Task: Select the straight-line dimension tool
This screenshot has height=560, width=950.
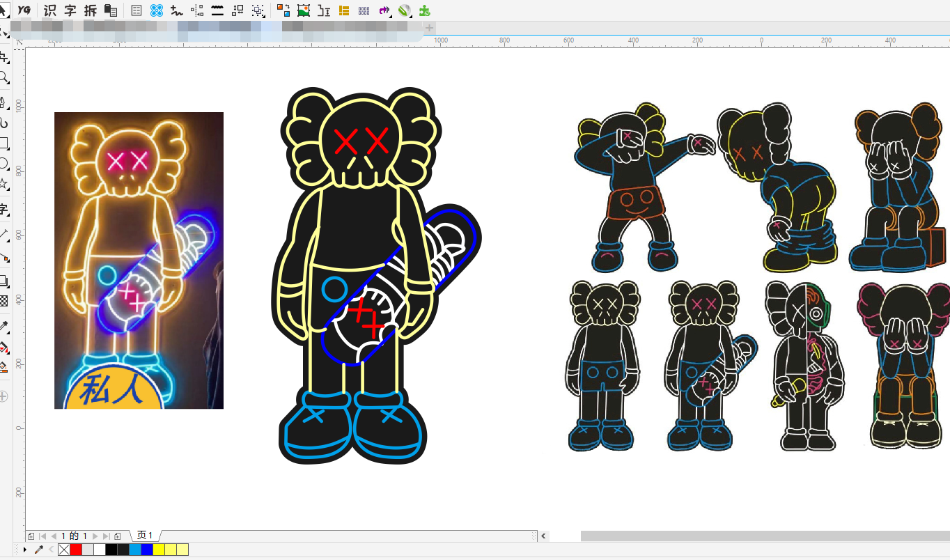Action: pyautogui.click(x=4, y=235)
